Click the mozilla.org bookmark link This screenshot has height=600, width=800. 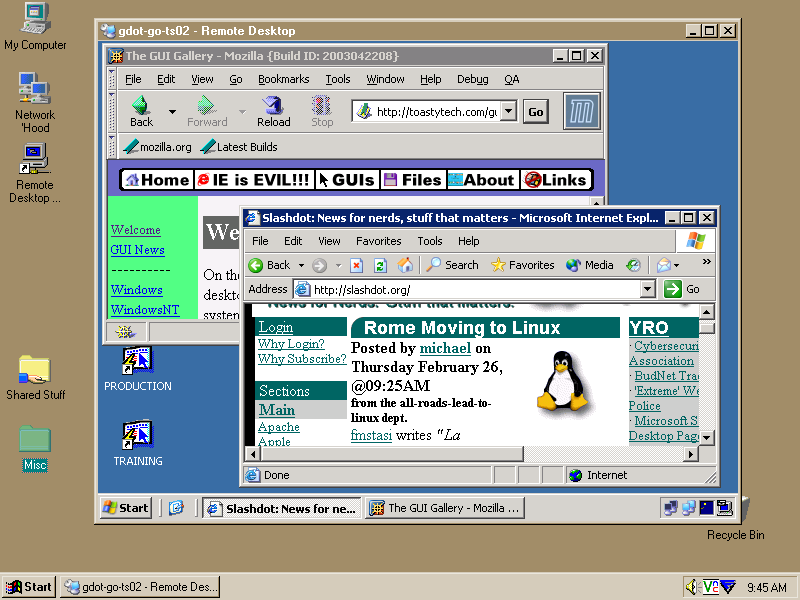(158, 147)
